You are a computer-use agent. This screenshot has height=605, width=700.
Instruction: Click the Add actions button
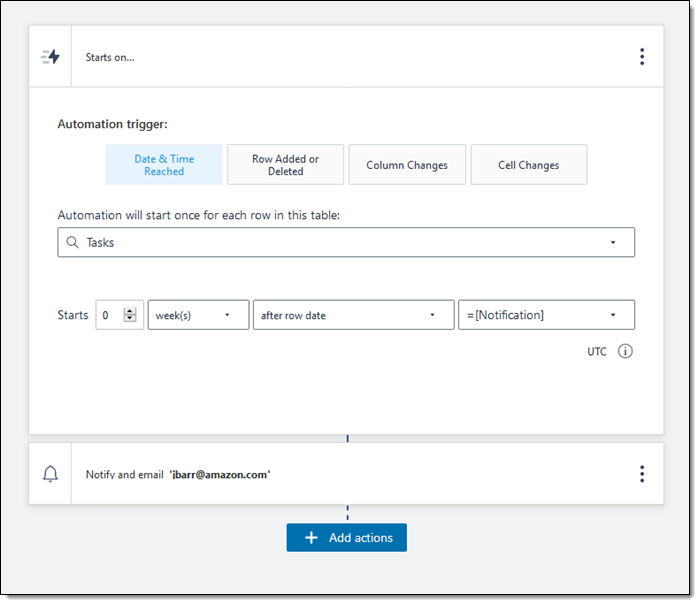click(347, 537)
